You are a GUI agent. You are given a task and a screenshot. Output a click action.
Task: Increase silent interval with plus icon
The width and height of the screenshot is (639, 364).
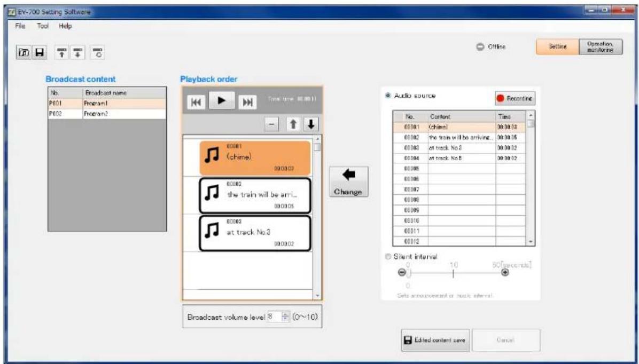pyautogui.click(x=505, y=272)
